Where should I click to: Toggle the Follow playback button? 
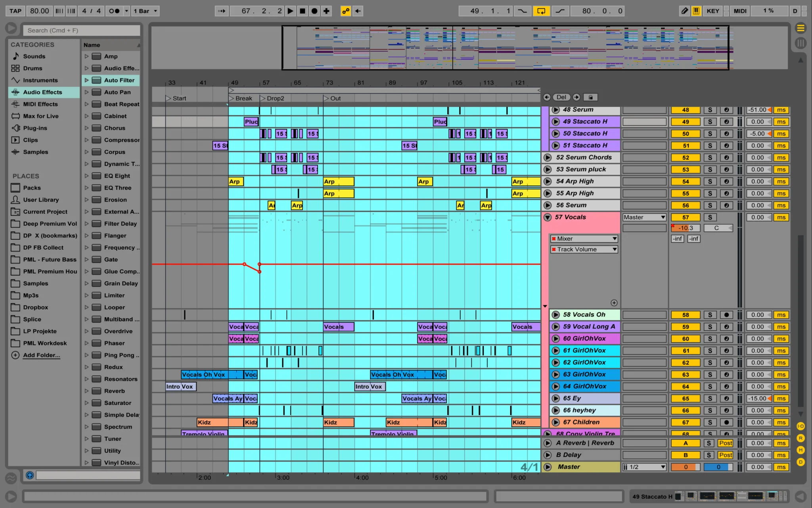point(222,11)
